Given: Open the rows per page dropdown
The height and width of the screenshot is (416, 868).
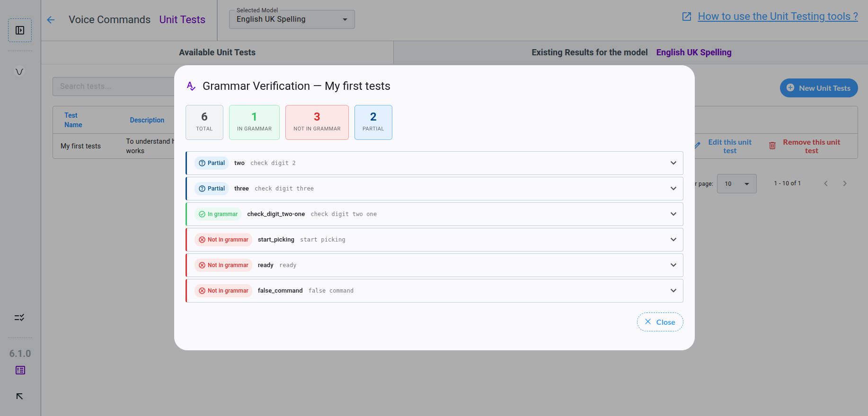Looking at the screenshot, I should pyautogui.click(x=736, y=183).
